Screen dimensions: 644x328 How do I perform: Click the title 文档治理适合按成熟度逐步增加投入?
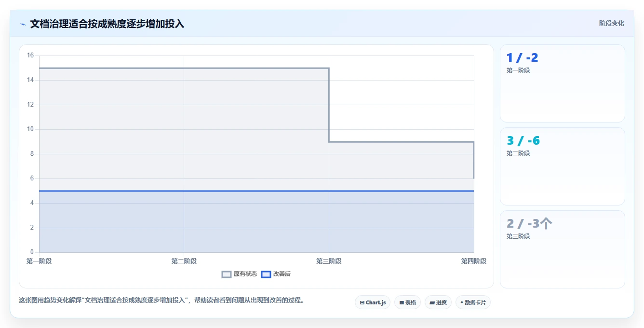[x=107, y=24]
